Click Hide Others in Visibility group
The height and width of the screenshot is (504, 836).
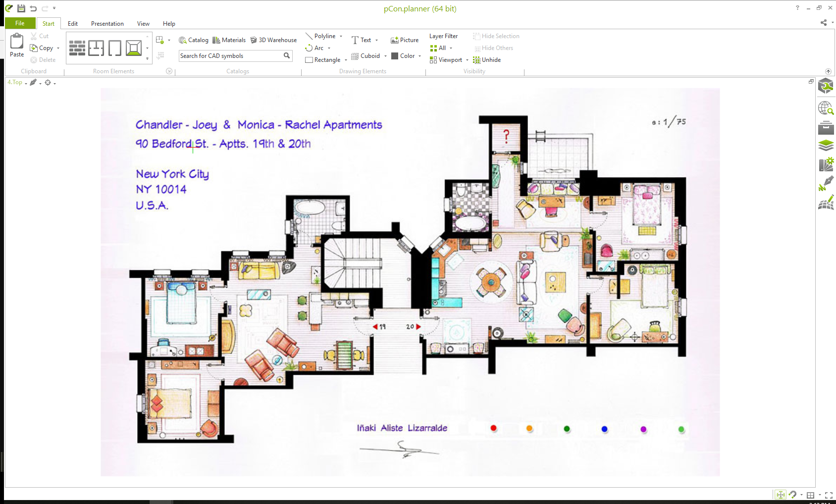click(493, 48)
